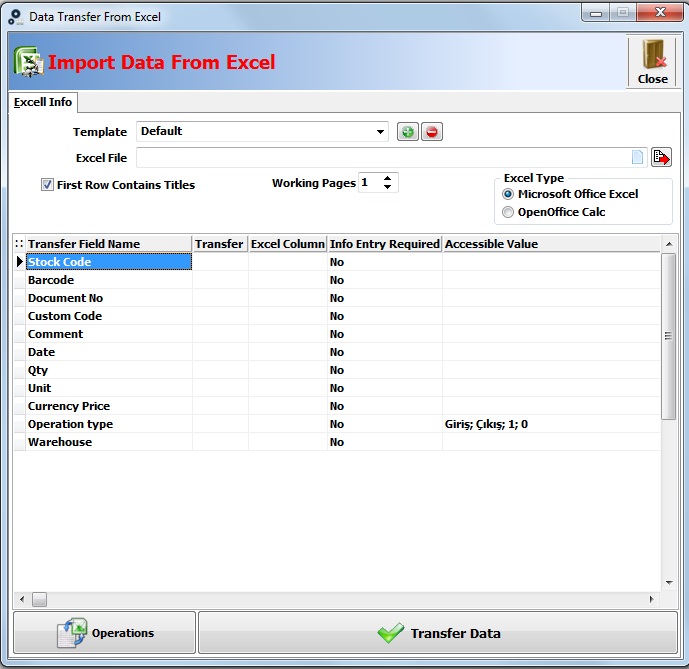Click the 'No' cell in the Warehouse row

point(384,442)
